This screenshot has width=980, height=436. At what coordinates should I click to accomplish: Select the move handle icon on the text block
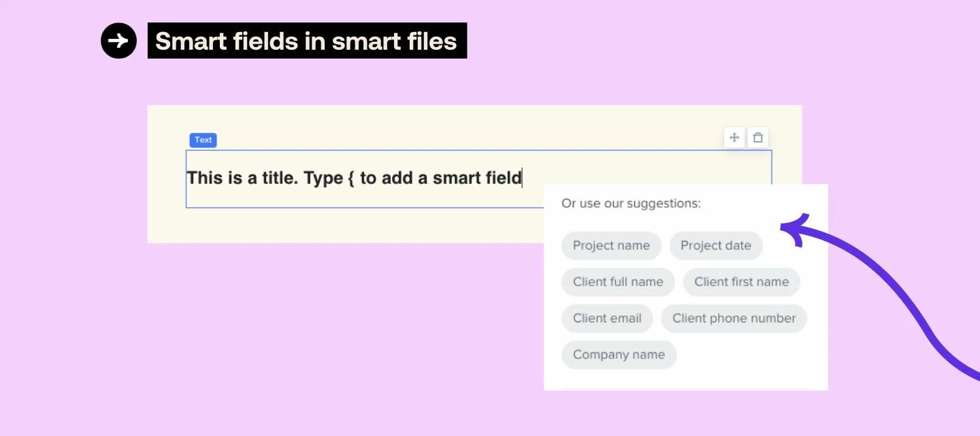point(734,137)
